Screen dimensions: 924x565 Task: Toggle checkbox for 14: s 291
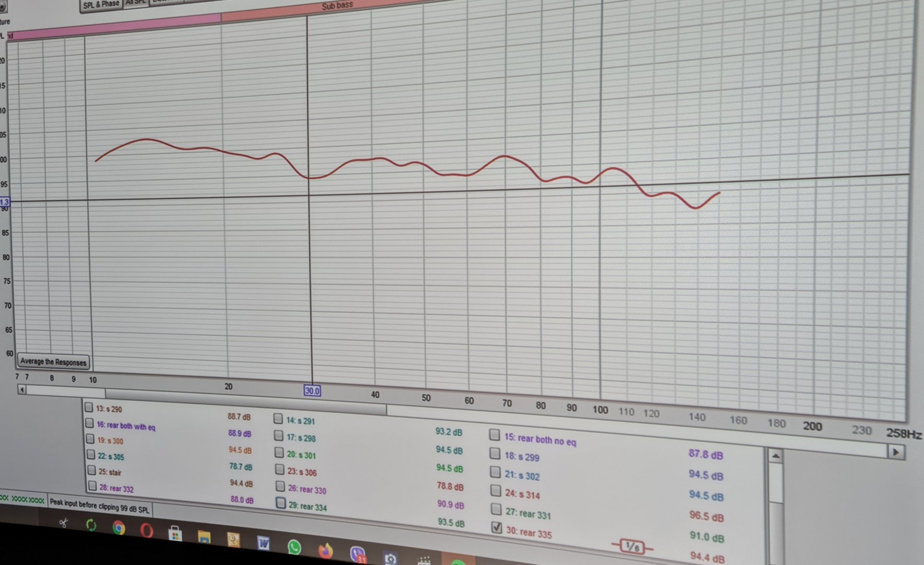278,419
